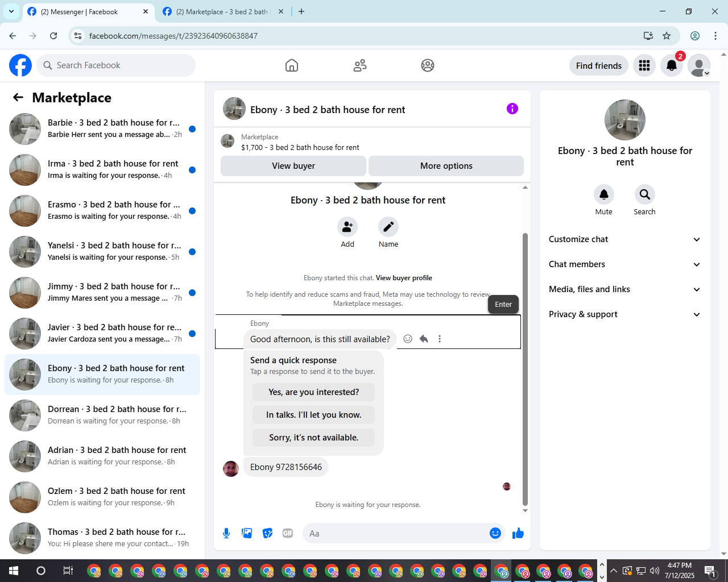Open the Facebook menu grid icon

coord(644,65)
